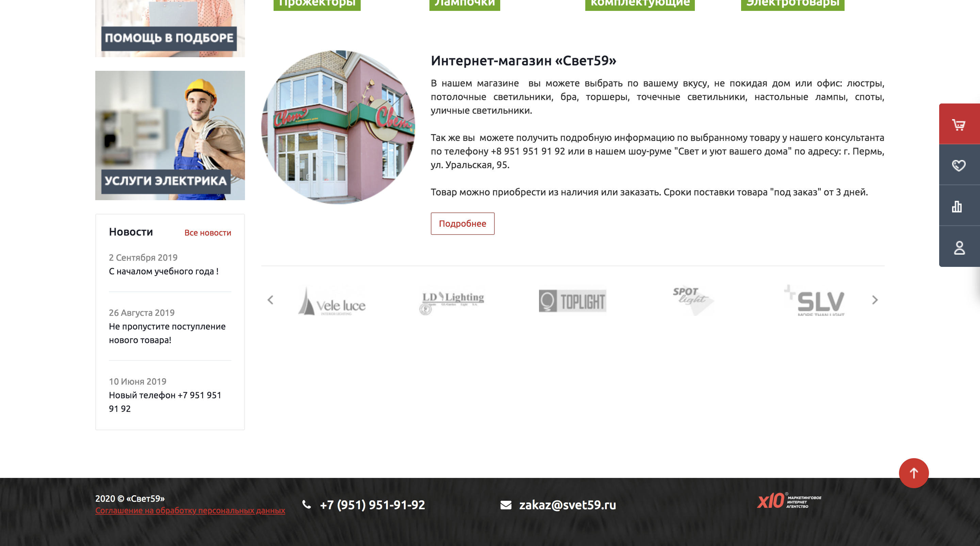
Task: Click the Vele luce brand logo
Action: (332, 301)
